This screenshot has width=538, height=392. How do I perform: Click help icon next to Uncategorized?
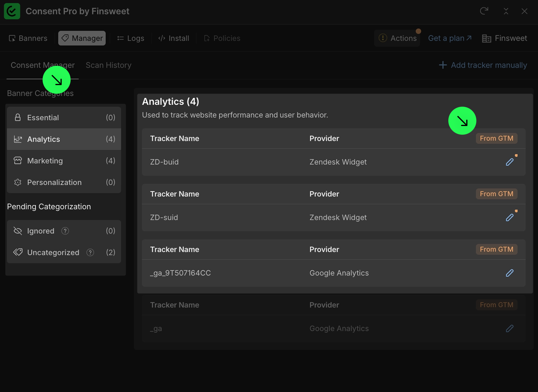coord(90,252)
